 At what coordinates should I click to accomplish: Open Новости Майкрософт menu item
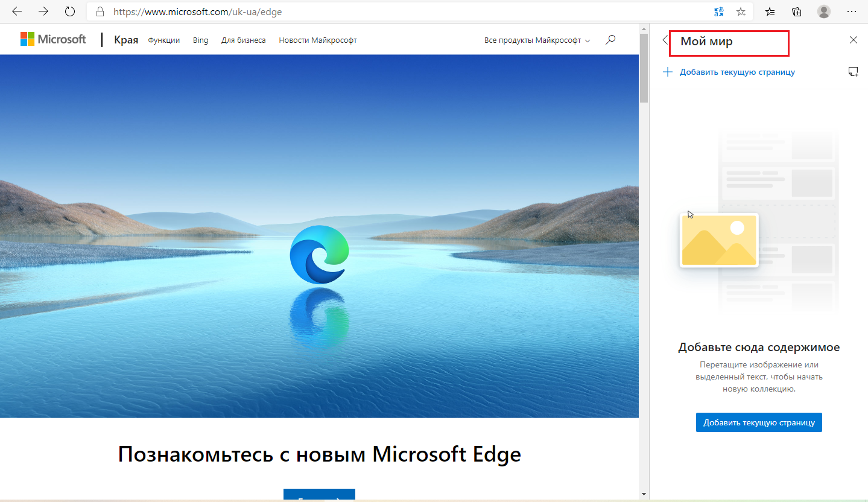coord(318,40)
